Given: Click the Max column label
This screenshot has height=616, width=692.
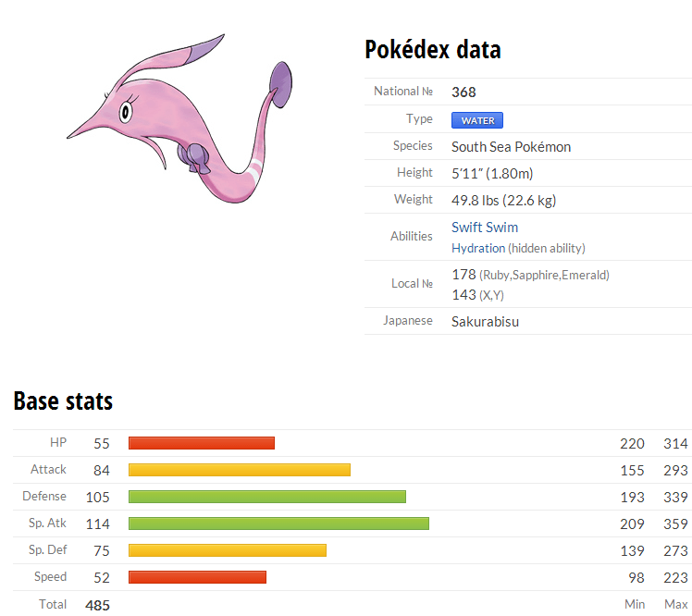Looking at the screenshot, I should coord(676,604).
